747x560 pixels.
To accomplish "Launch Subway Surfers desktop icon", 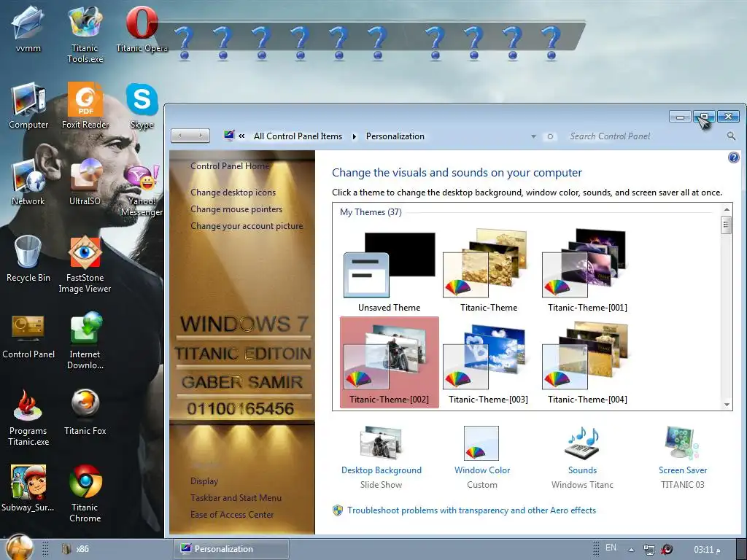I will (28, 489).
